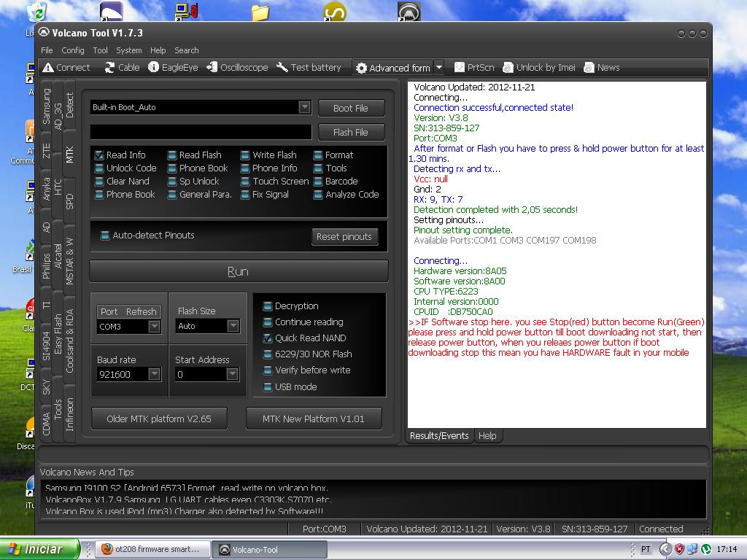Check the Clear Nand option
The width and height of the screenshot is (747, 560).
coord(99,182)
